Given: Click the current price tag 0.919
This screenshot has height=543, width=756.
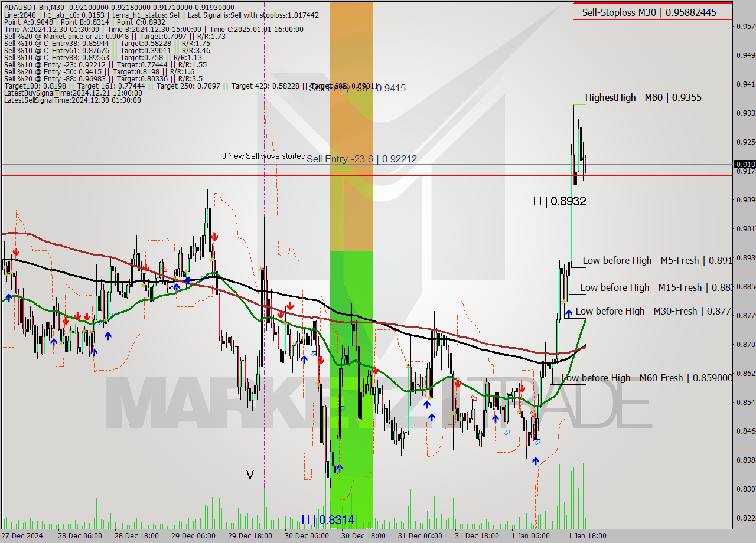Looking at the screenshot, I should [x=744, y=164].
